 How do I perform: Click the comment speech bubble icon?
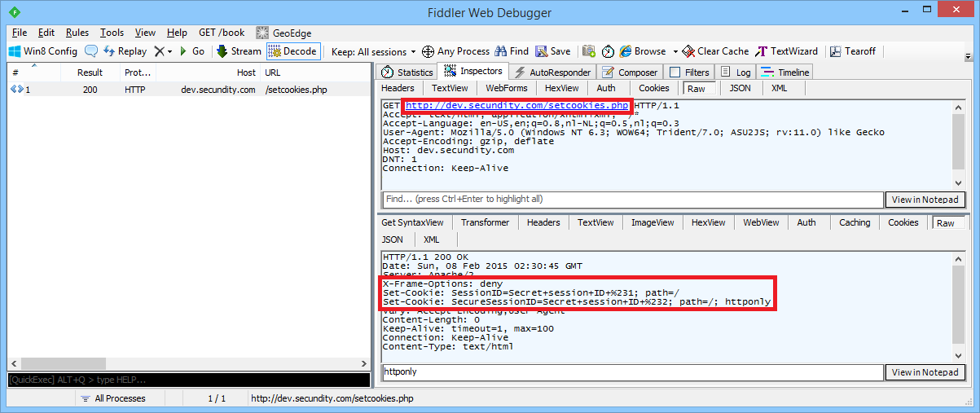91,51
